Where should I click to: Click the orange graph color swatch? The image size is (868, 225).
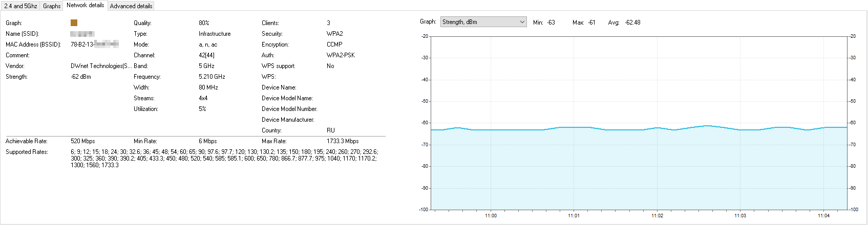(x=74, y=22)
